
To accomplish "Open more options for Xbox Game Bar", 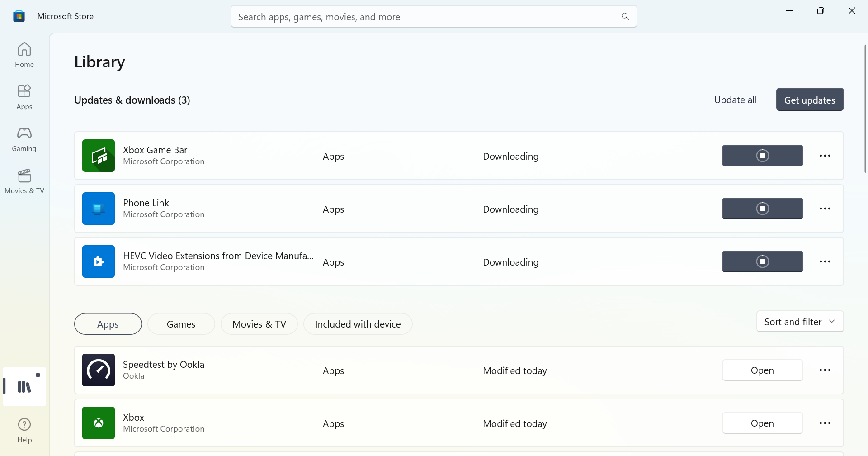I will tap(825, 156).
